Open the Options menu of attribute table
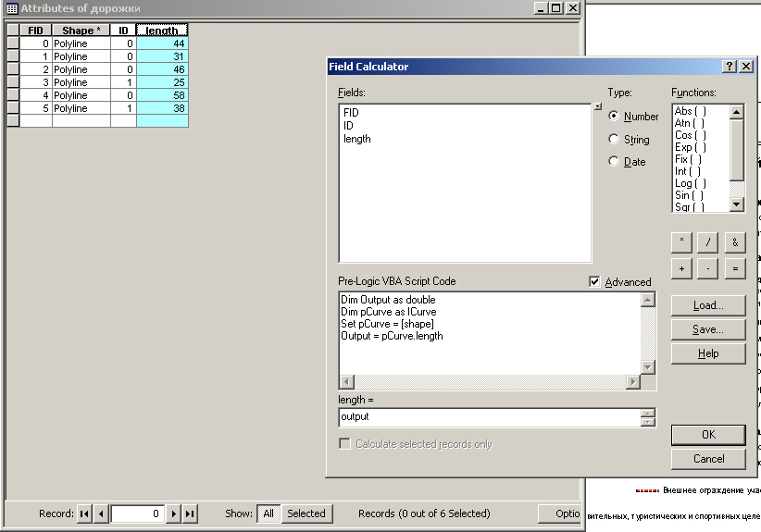Viewport: 761px width, 532px height. pos(559,513)
